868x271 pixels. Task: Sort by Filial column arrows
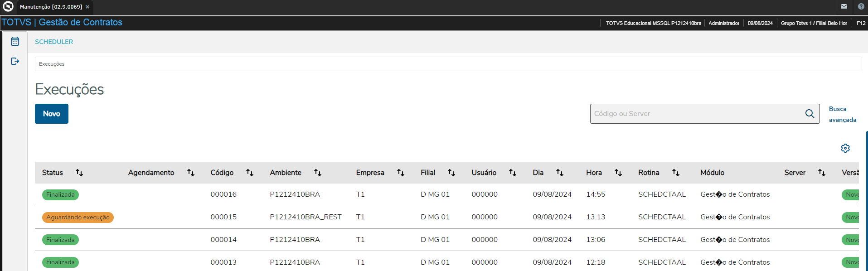451,173
